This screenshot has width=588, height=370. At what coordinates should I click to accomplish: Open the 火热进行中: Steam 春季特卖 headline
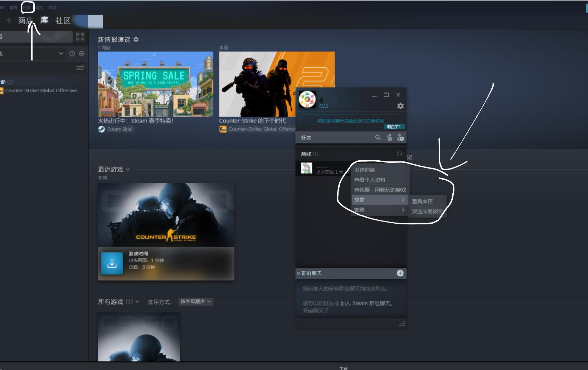tap(136, 121)
